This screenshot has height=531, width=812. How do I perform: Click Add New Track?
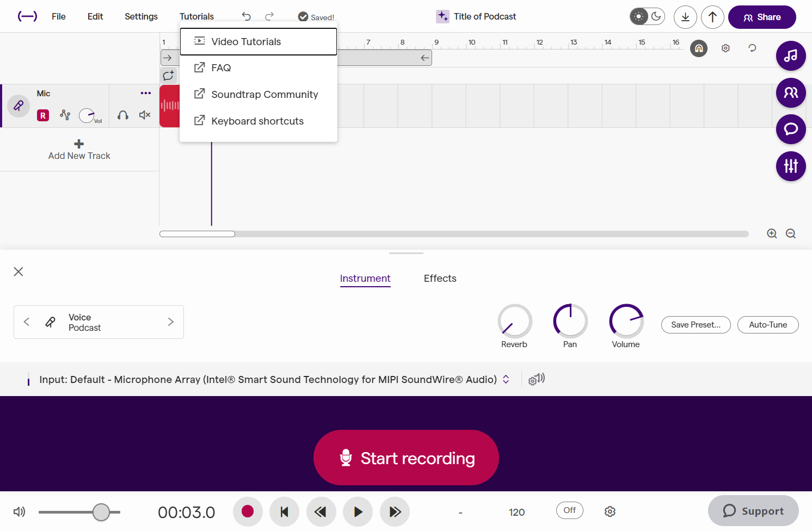tap(79, 150)
